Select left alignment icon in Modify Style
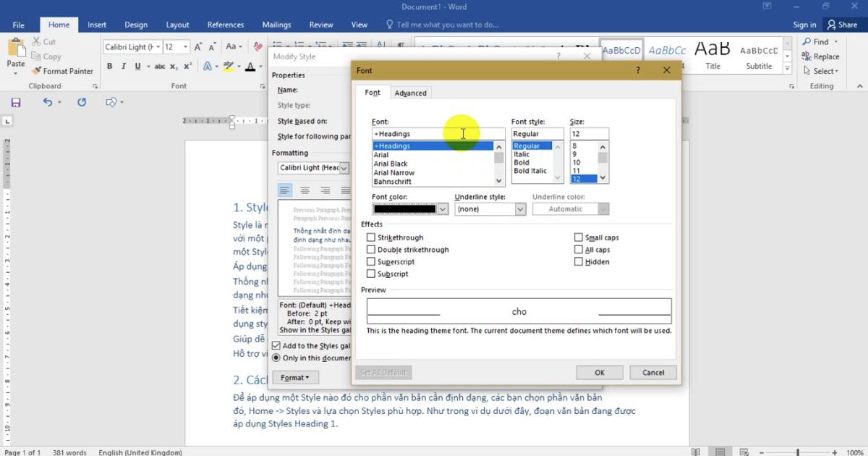Viewport: 868px width, 456px height. point(285,190)
